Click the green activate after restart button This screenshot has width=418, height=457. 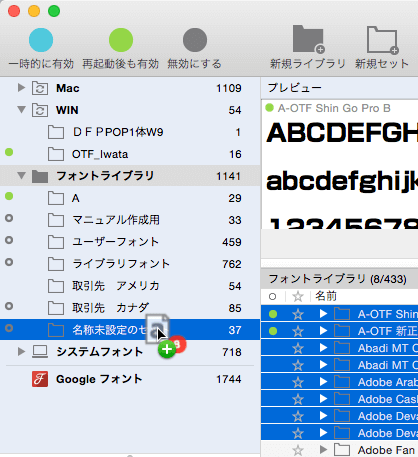(x=121, y=40)
